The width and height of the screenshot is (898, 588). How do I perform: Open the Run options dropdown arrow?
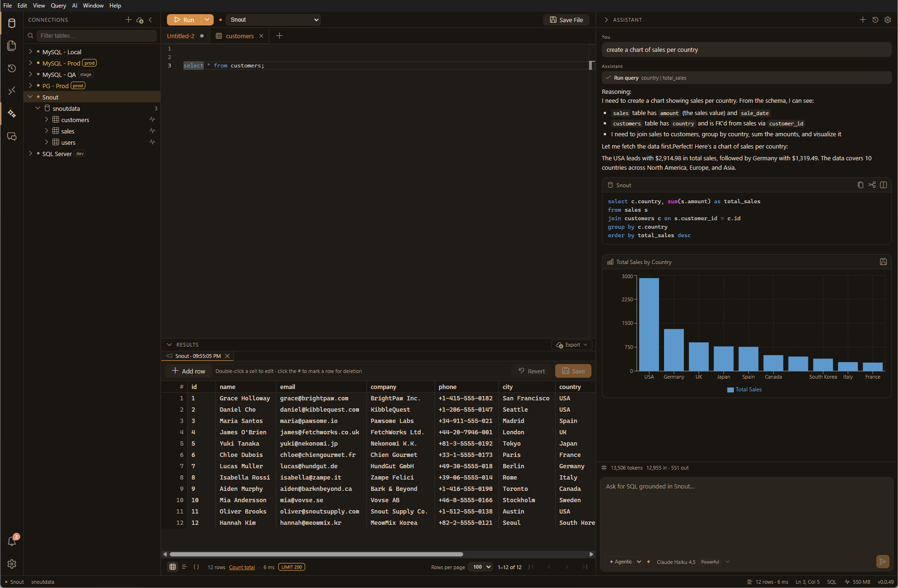pos(207,20)
